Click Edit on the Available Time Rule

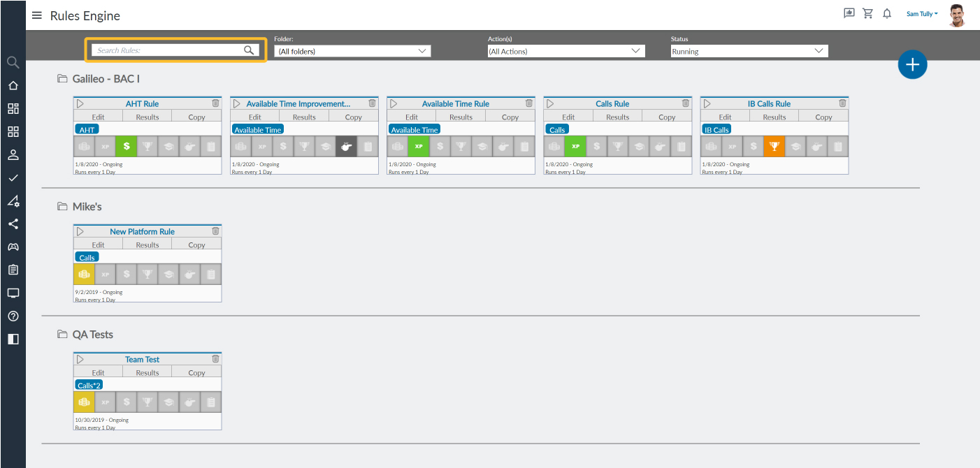point(411,116)
